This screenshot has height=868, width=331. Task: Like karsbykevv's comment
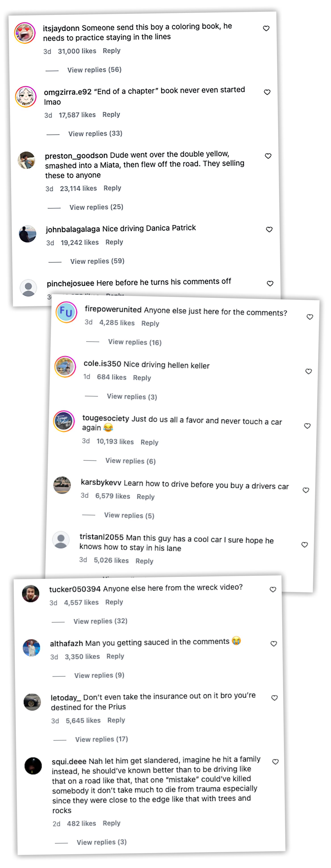306,490
